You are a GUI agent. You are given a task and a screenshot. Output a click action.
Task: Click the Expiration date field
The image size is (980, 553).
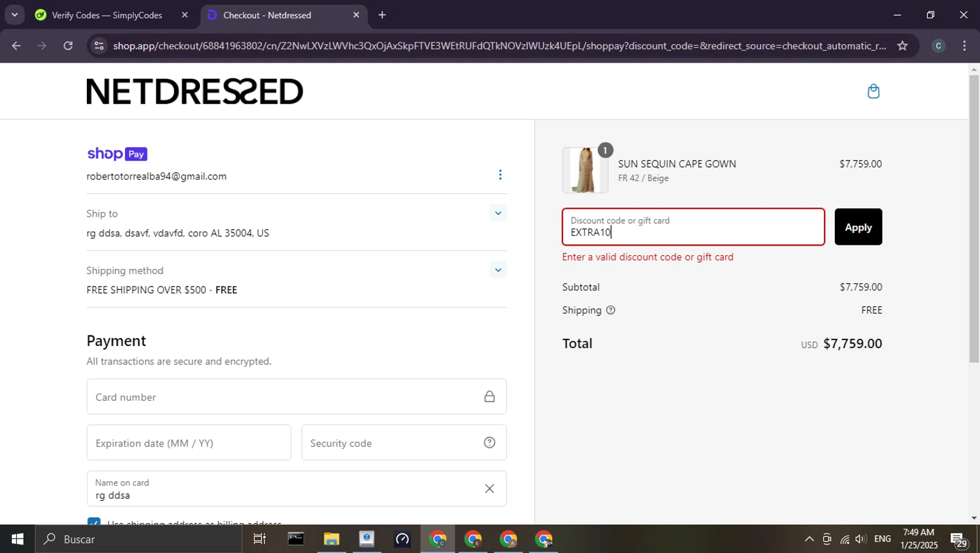[189, 443]
